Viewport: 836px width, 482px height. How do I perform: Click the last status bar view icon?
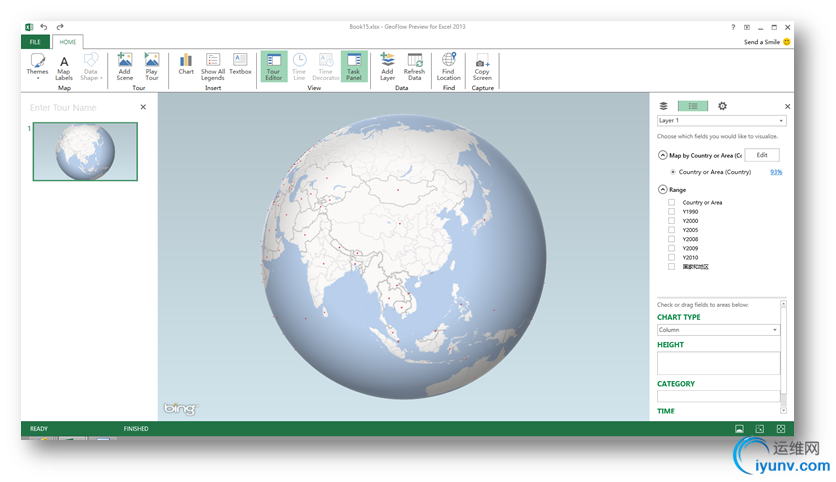pyautogui.click(x=781, y=429)
